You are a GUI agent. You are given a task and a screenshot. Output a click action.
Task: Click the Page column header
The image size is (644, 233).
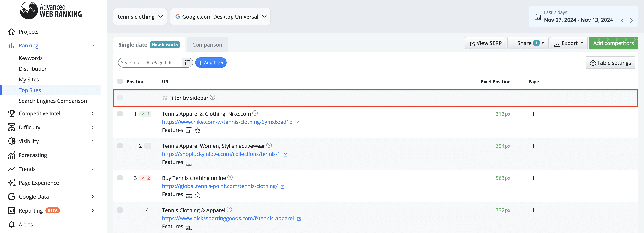(x=533, y=81)
